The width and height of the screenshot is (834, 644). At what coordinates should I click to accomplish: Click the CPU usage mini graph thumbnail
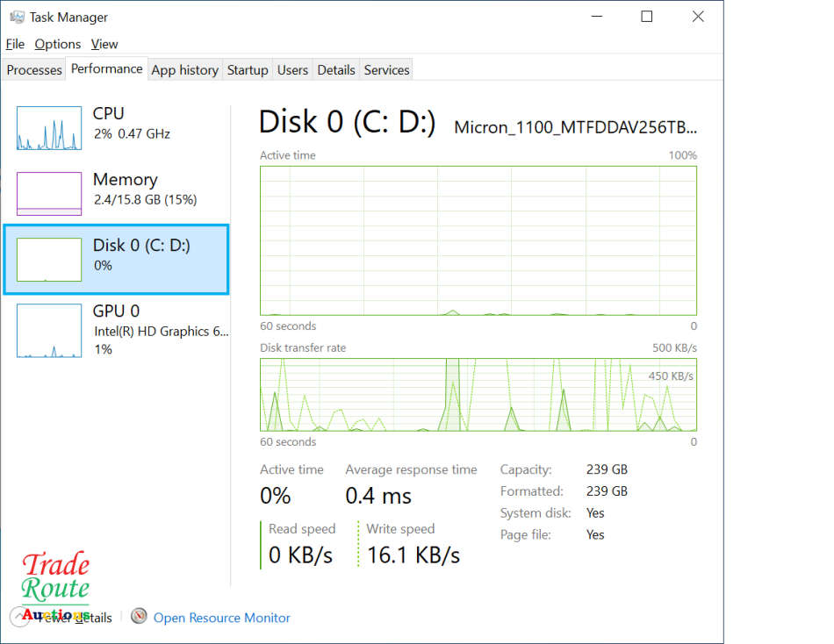pos(49,128)
